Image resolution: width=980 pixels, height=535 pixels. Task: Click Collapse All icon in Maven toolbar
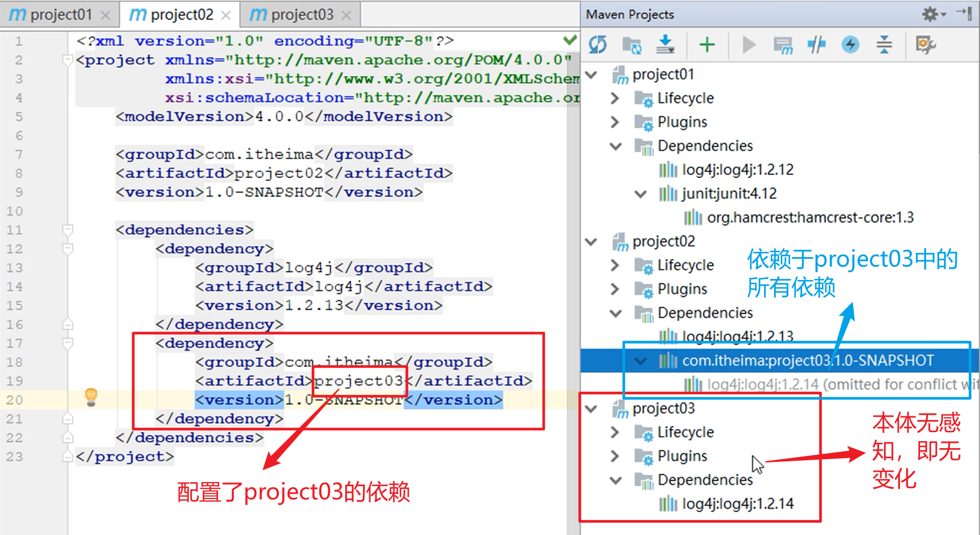(884, 45)
